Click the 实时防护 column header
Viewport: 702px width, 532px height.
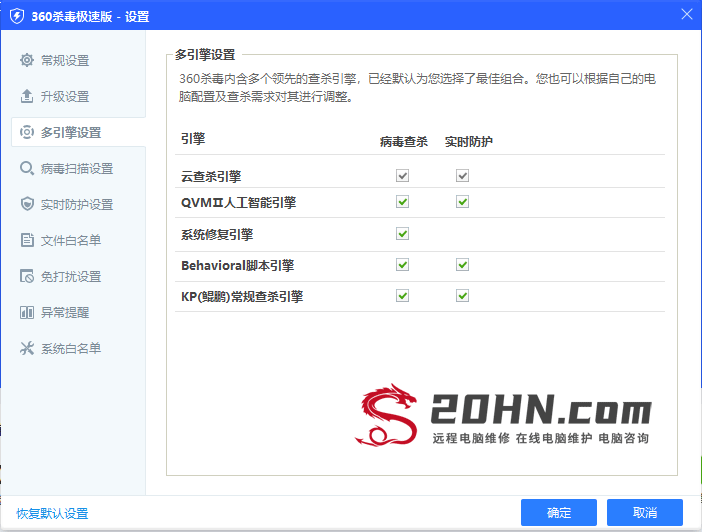(x=468, y=142)
